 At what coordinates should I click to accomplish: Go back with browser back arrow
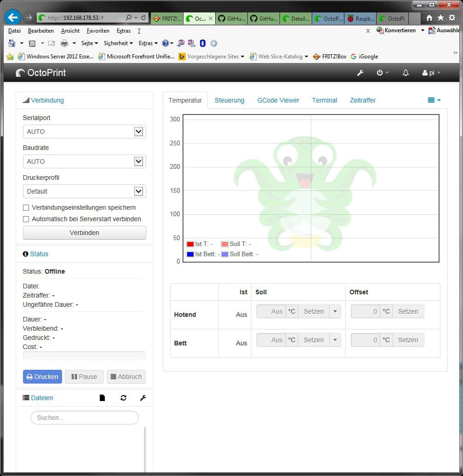(12, 17)
